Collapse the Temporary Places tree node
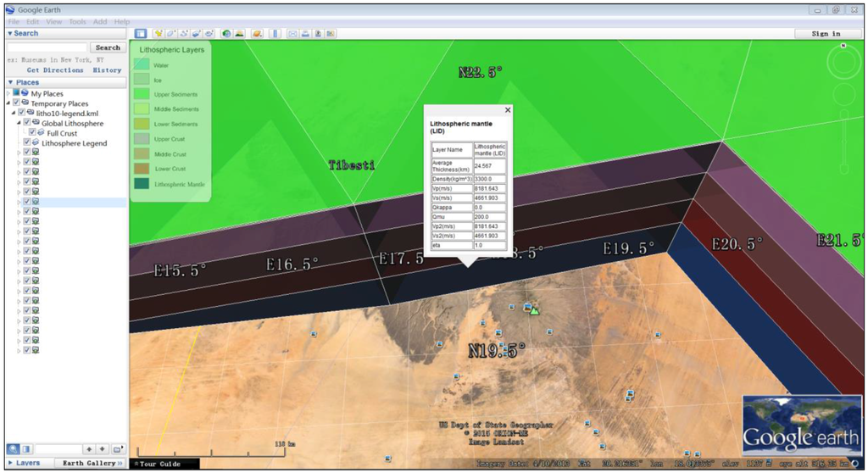Image resolution: width=868 pixels, height=473 pixels. (8, 103)
